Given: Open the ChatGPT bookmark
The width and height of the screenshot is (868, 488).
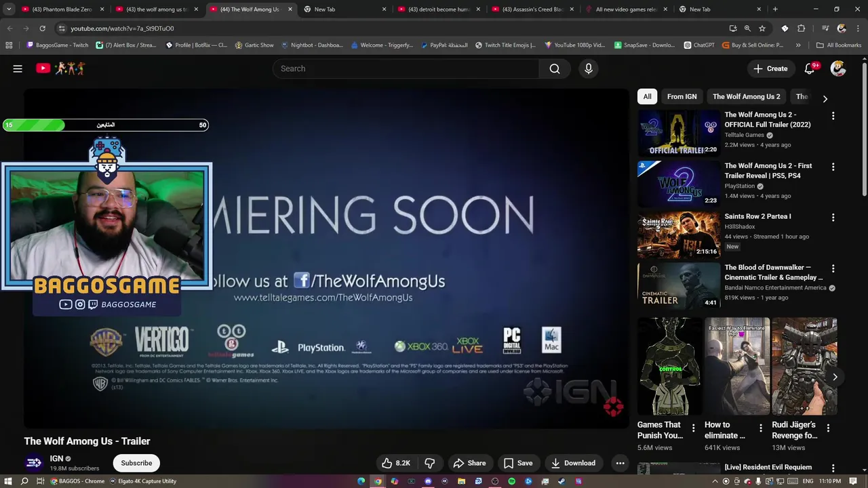Looking at the screenshot, I should 698,45.
